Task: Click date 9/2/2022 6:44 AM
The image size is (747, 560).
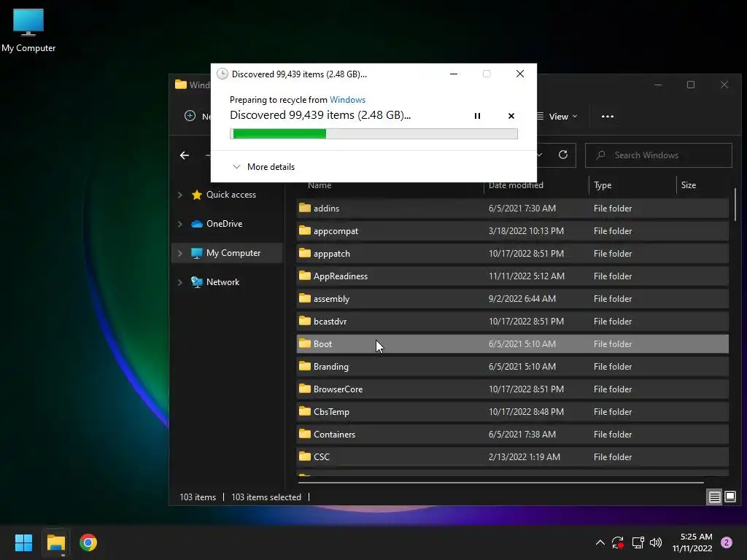Action: pos(522,298)
